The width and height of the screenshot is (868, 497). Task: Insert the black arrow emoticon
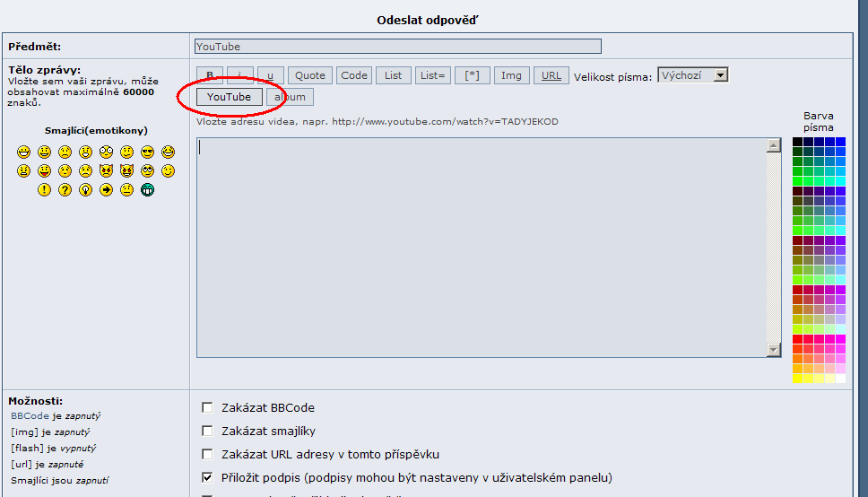click(x=106, y=189)
